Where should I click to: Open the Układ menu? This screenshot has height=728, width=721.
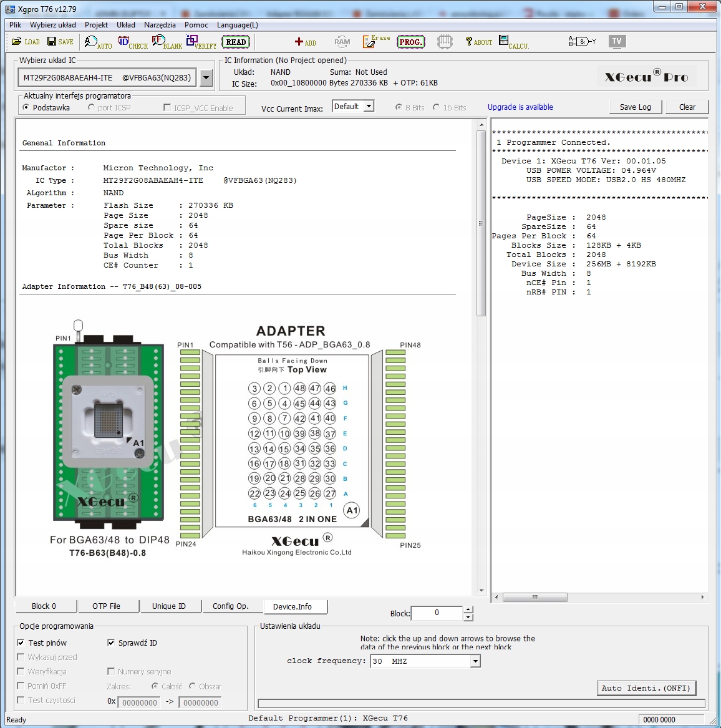click(x=126, y=25)
